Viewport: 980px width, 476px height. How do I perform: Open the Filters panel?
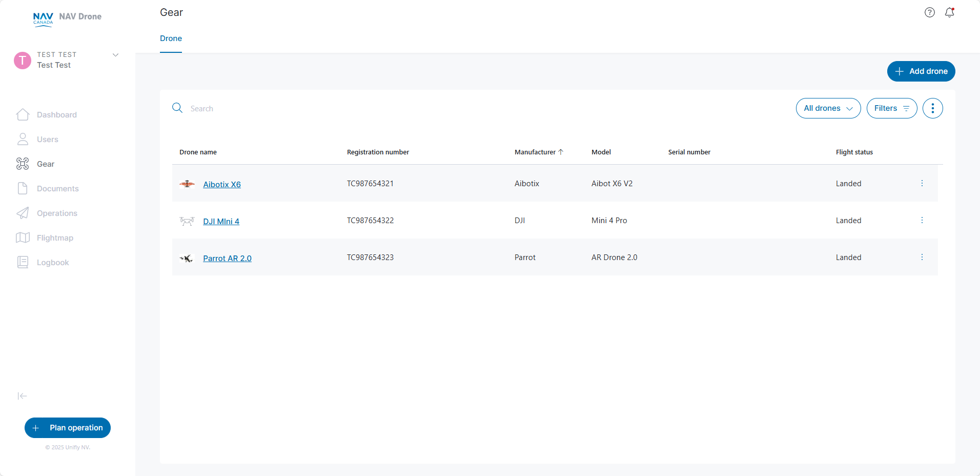point(892,108)
